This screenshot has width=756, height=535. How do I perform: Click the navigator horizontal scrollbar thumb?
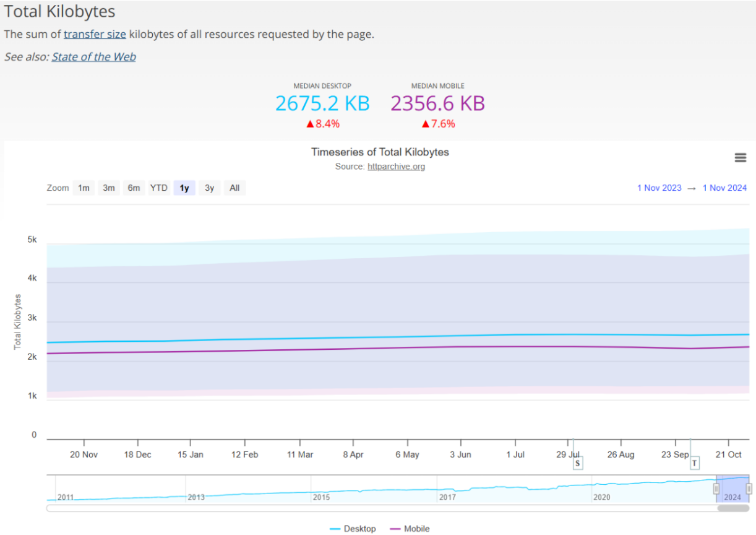(x=733, y=508)
